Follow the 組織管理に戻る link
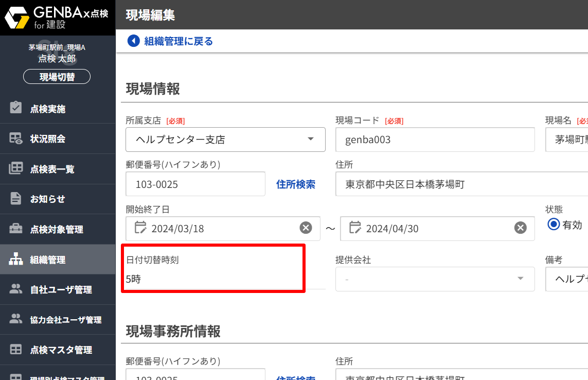588x380 pixels. (x=179, y=41)
